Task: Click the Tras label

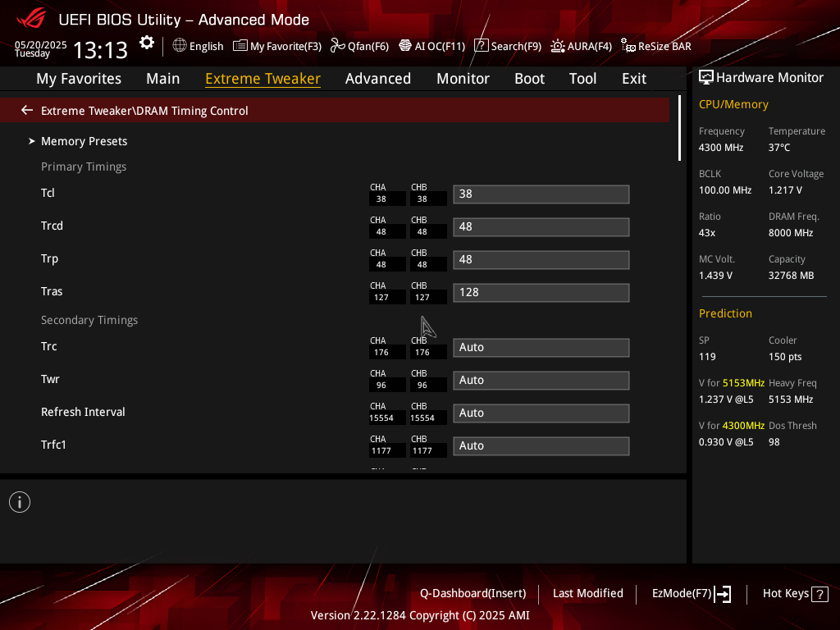Action: [52, 291]
